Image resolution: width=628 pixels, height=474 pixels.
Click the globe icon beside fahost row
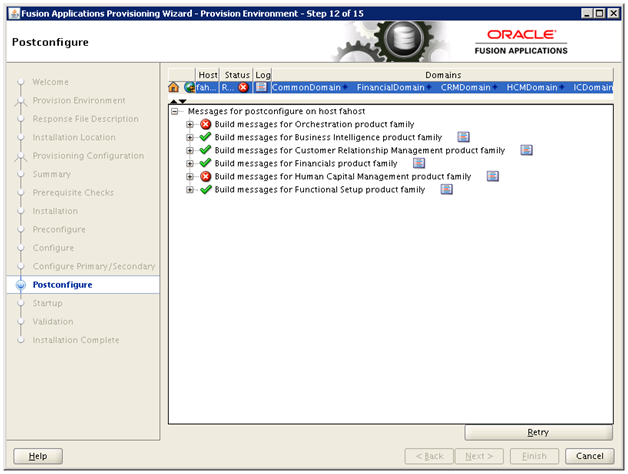point(189,87)
